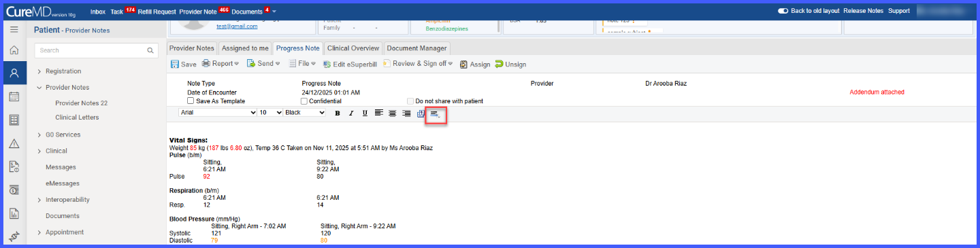Click the Unsign green arrow icon

(499, 64)
